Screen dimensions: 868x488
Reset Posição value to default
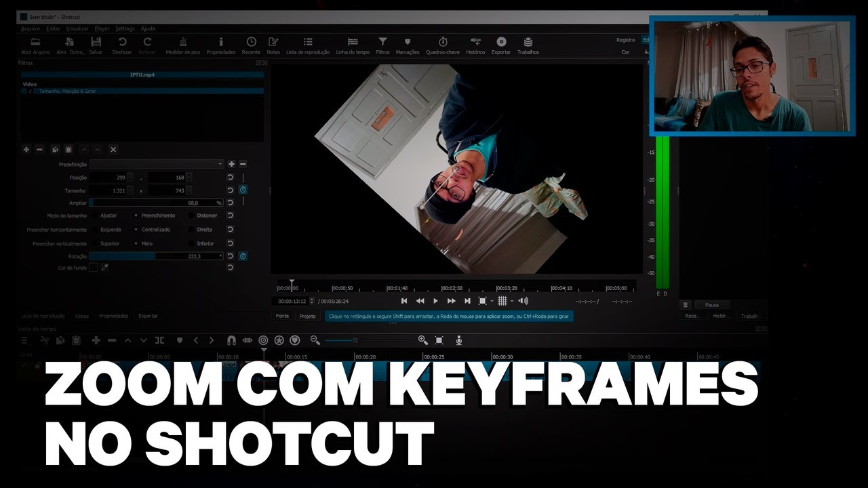pyautogui.click(x=230, y=177)
